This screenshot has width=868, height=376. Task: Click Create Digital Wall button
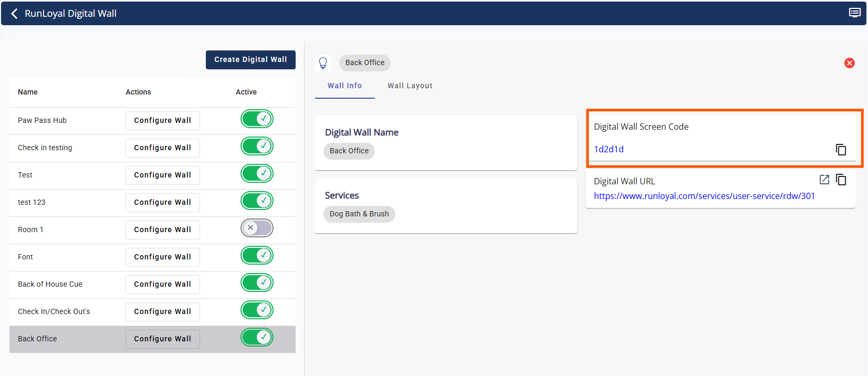[x=250, y=60]
